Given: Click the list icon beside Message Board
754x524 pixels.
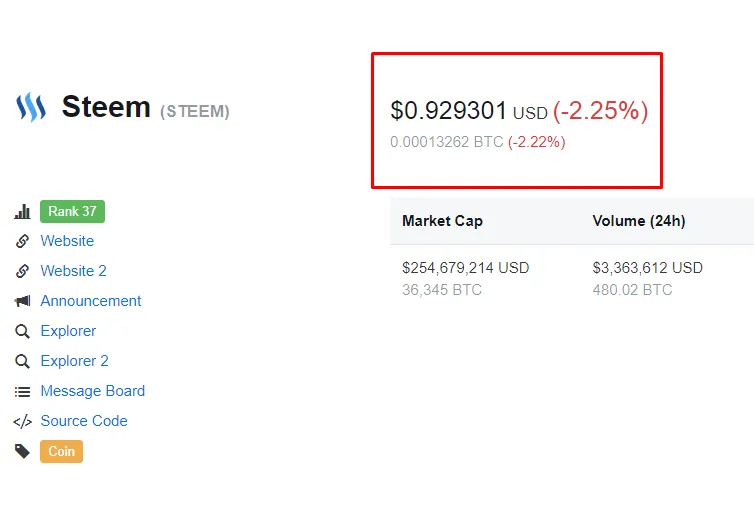Looking at the screenshot, I should [x=22, y=392].
